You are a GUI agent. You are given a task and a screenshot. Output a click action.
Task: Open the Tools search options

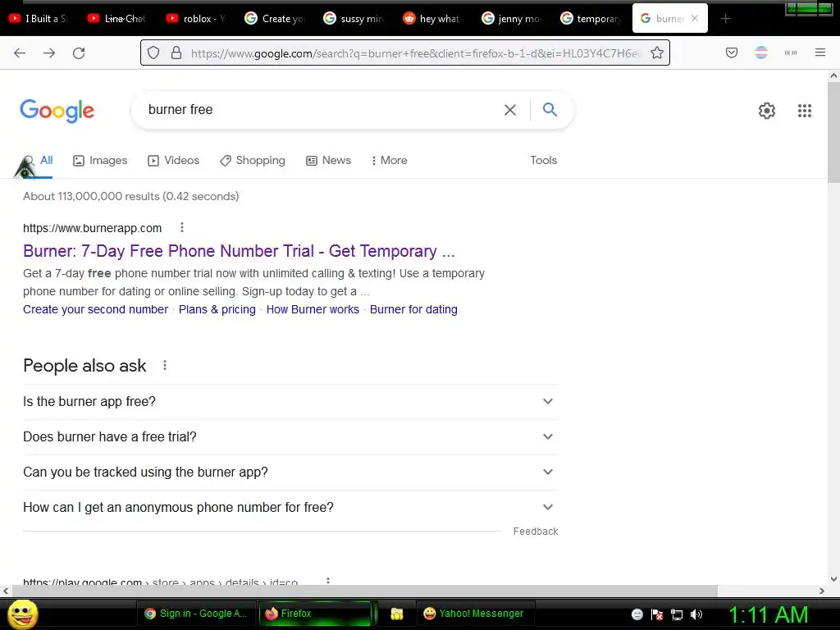[544, 160]
